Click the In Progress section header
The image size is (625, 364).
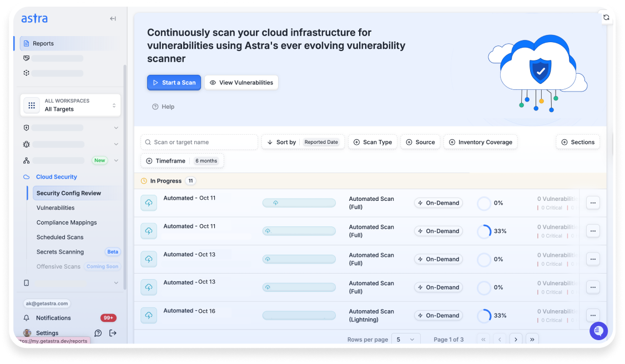click(370, 181)
